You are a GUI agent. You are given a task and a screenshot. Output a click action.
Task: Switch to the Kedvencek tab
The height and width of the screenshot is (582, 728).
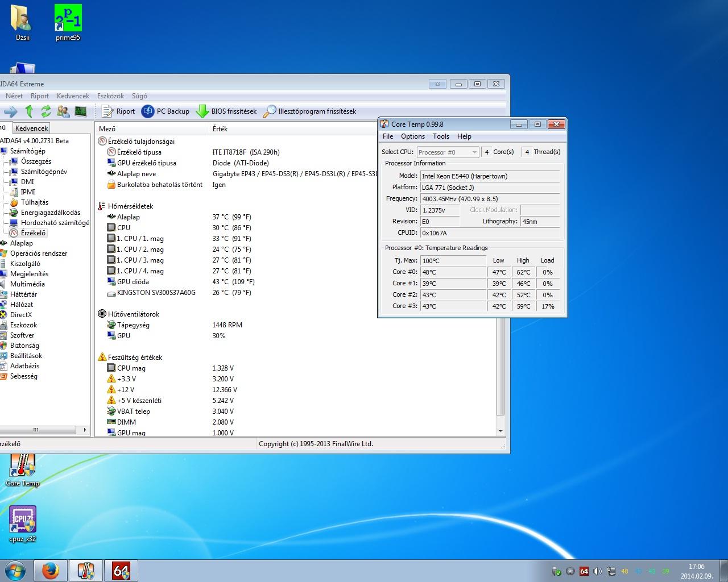click(32, 128)
